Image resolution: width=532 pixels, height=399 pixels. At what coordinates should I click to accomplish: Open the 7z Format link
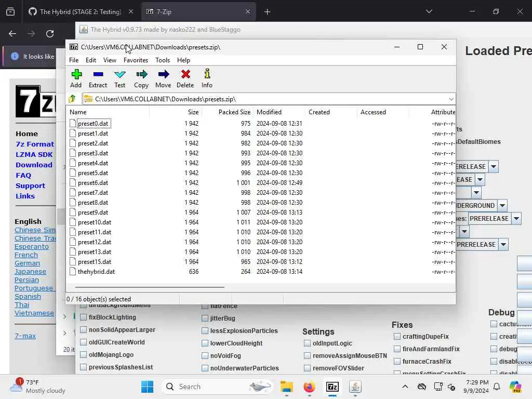[35, 144]
